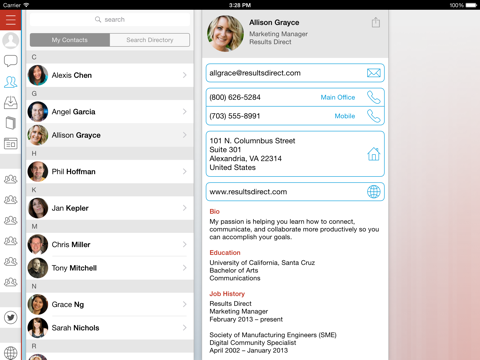Open Sarah Nichols' disclosure chevron
480x360 pixels.
pos(184,328)
